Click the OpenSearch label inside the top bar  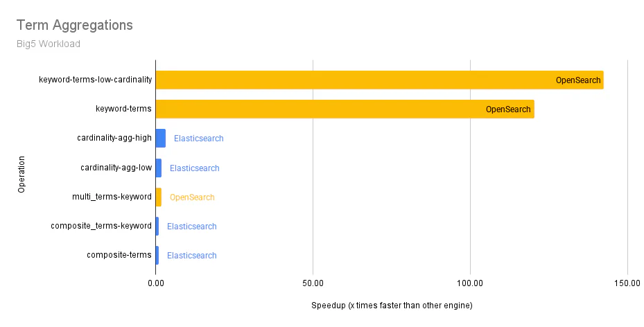pos(578,80)
